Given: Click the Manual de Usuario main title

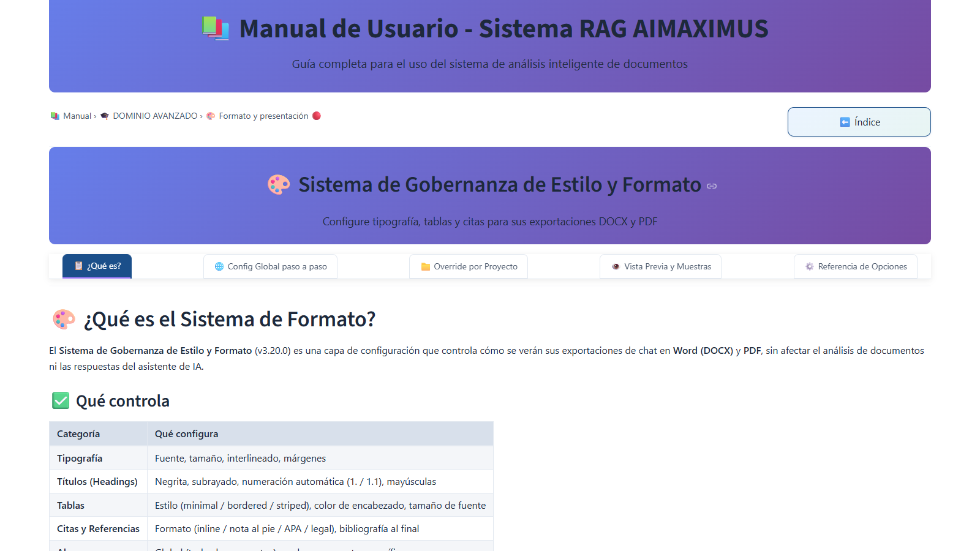Looking at the screenshot, I should click(x=503, y=29).
